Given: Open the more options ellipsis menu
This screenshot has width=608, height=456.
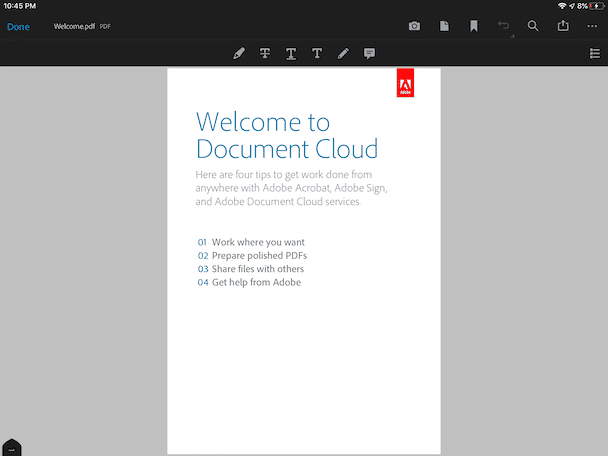Looking at the screenshot, I should point(592,26).
